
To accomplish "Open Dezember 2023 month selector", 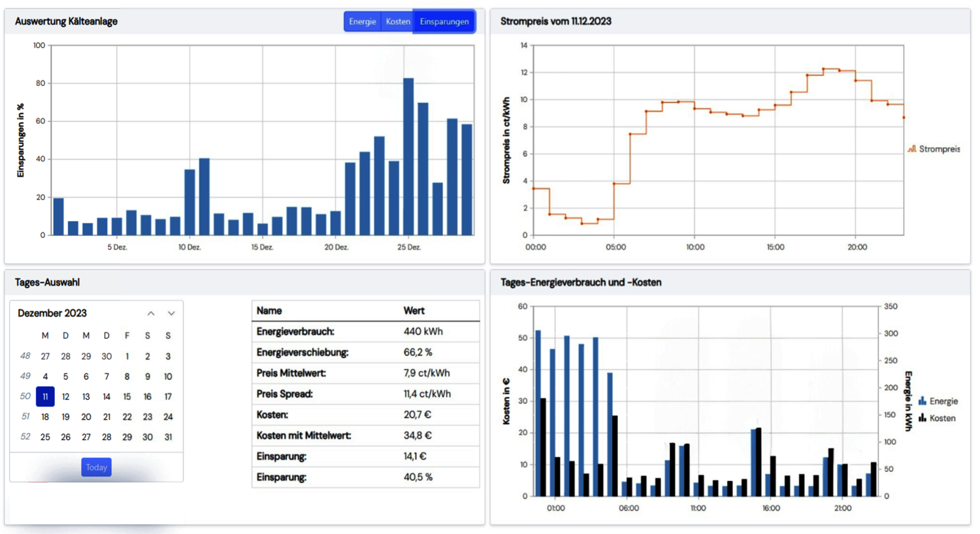I will [x=52, y=314].
